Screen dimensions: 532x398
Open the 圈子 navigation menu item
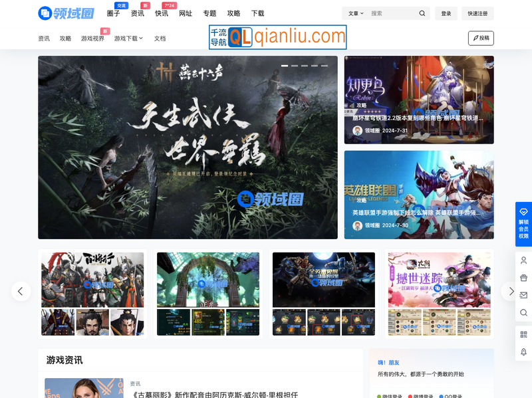[x=113, y=13]
